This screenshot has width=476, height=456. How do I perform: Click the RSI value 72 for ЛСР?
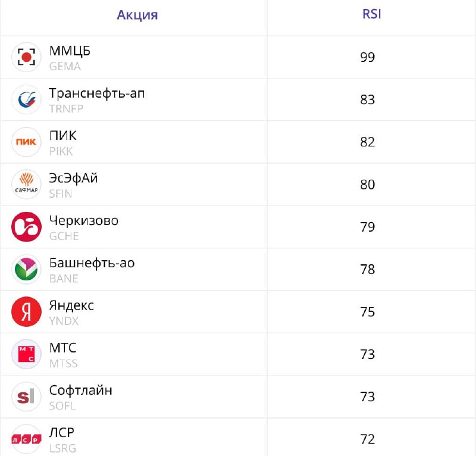tap(368, 439)
